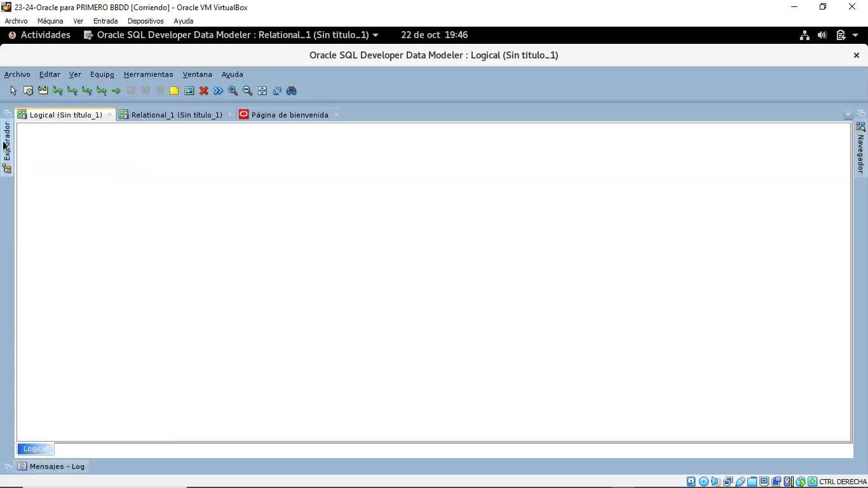The height and width of the screenshot is (488, 868).
Task: Reset diagram to default size
Action: pyautogui.click(x=276, y=91)
